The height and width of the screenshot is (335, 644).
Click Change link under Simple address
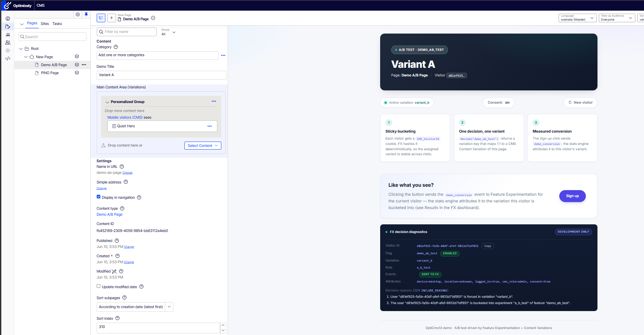[102, 188]
